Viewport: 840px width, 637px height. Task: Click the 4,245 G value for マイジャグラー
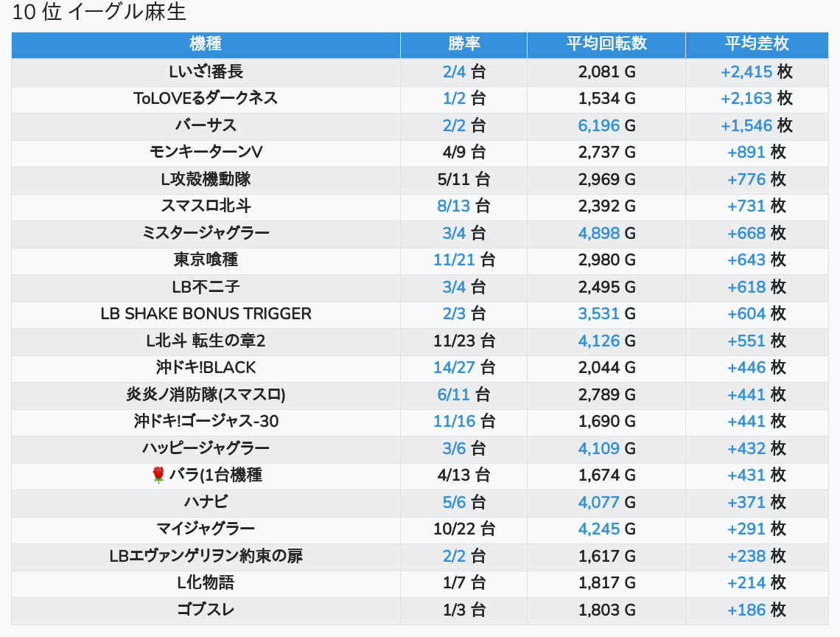[606, 529]
